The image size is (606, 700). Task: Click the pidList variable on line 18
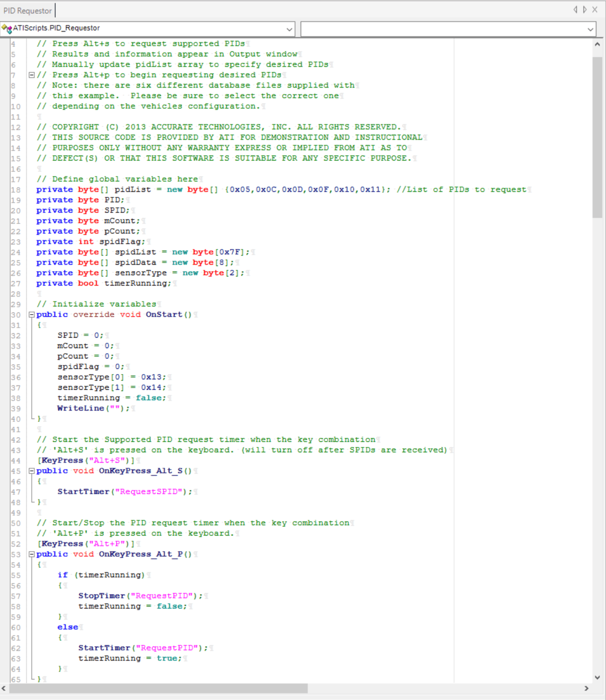133,189
